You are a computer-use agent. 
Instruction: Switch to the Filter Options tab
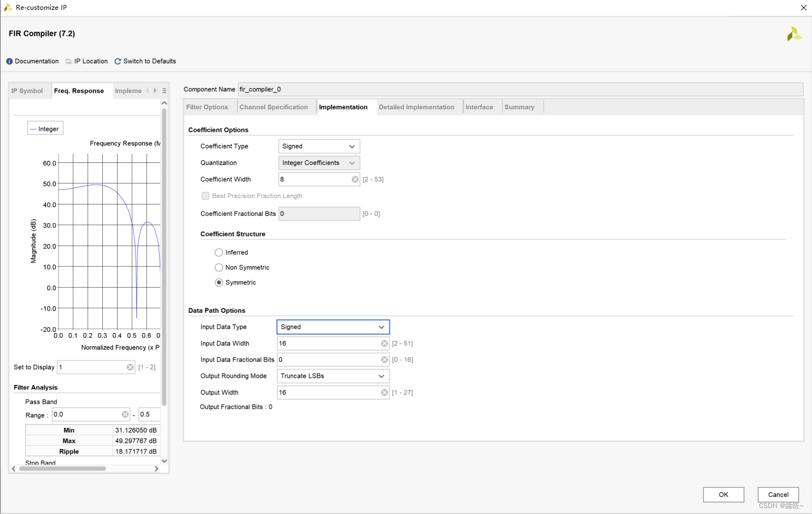(x=207, y=107)
